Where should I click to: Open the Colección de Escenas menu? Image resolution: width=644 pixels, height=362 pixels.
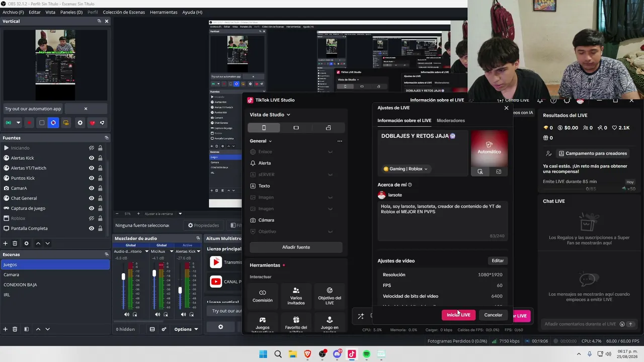(124, 12)
